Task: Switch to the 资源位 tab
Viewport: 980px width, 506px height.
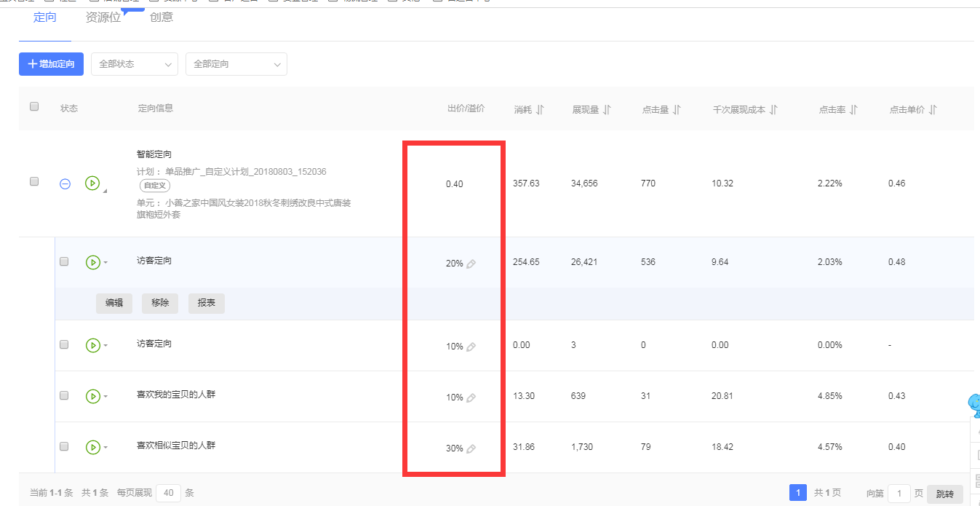Action: pos(103,17)
